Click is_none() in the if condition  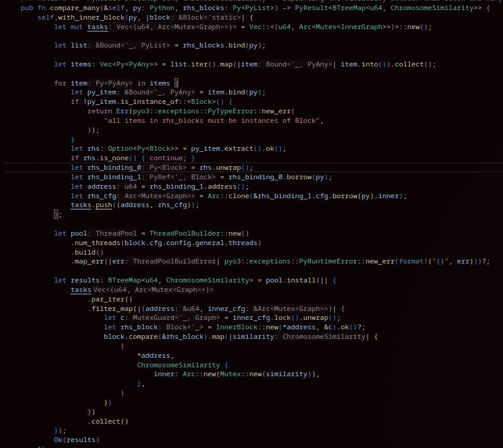(x=118, y=158)
